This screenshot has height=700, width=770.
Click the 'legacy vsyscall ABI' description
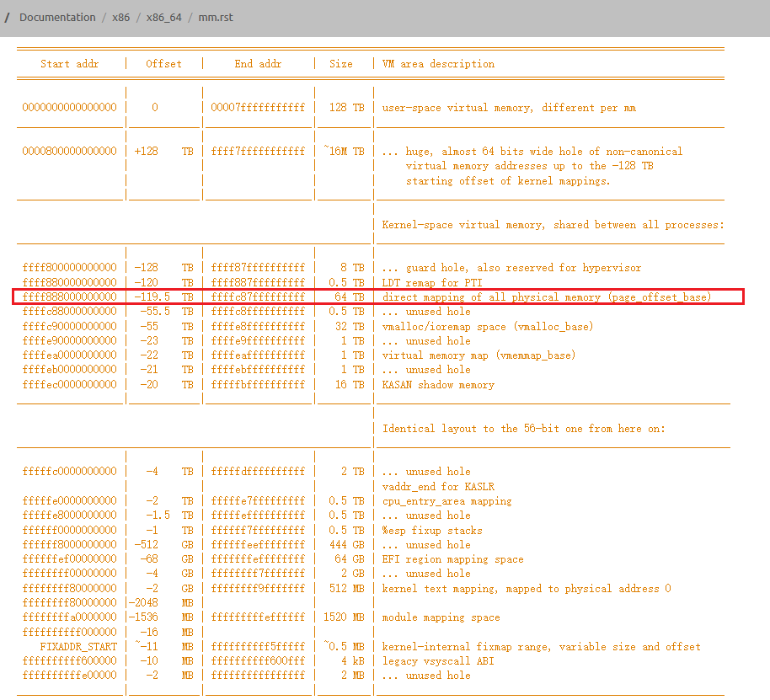(x=438, y=661)
